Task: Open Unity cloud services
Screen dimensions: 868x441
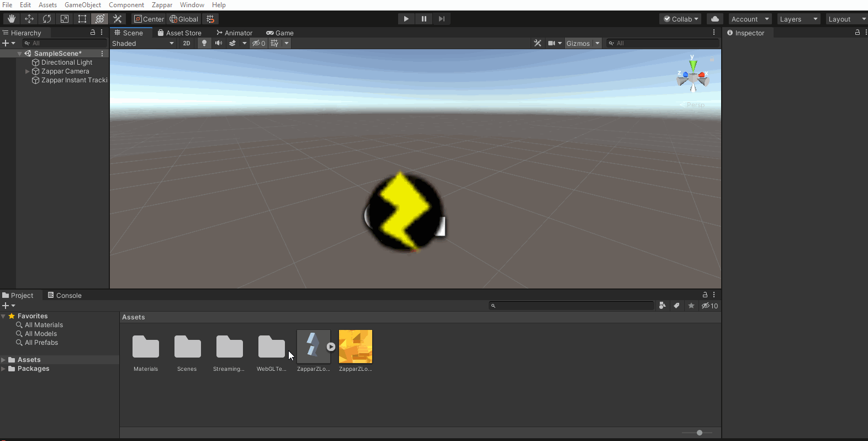Action: 715,19
